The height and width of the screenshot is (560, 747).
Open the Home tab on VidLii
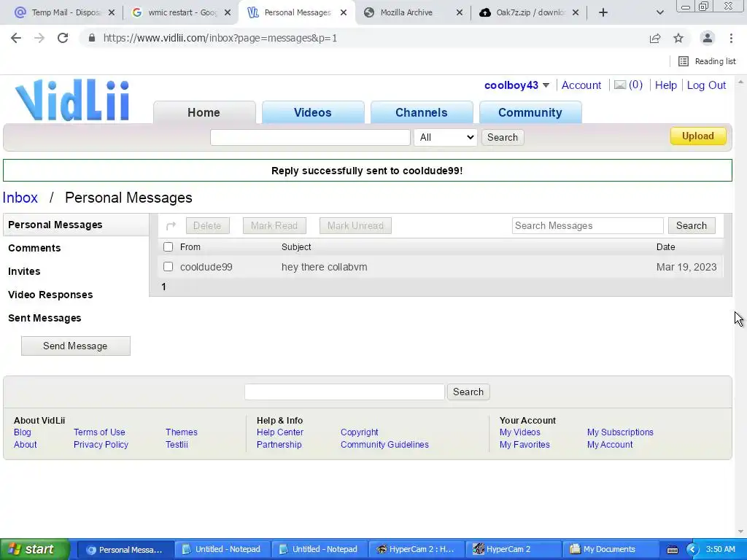pos(204,112)
